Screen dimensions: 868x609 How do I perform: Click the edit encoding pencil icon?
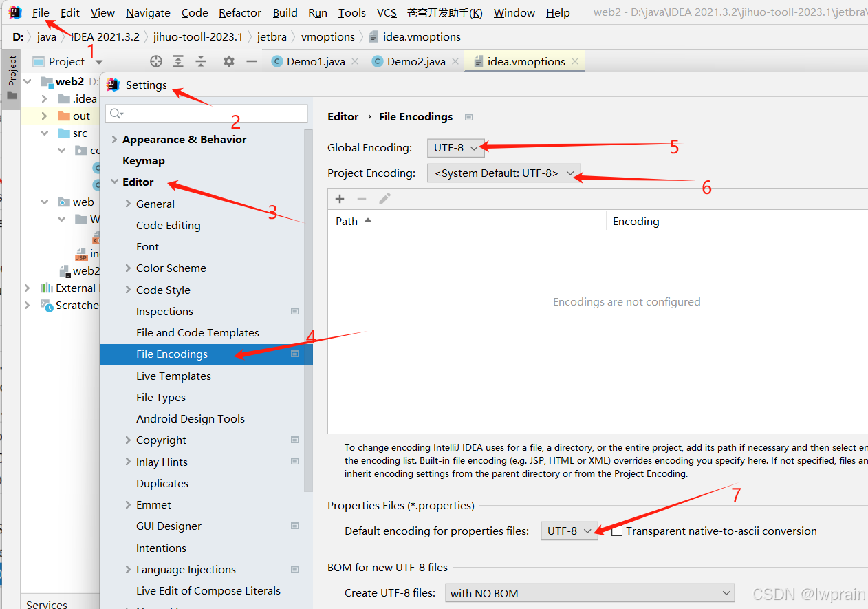coord(384,199)
